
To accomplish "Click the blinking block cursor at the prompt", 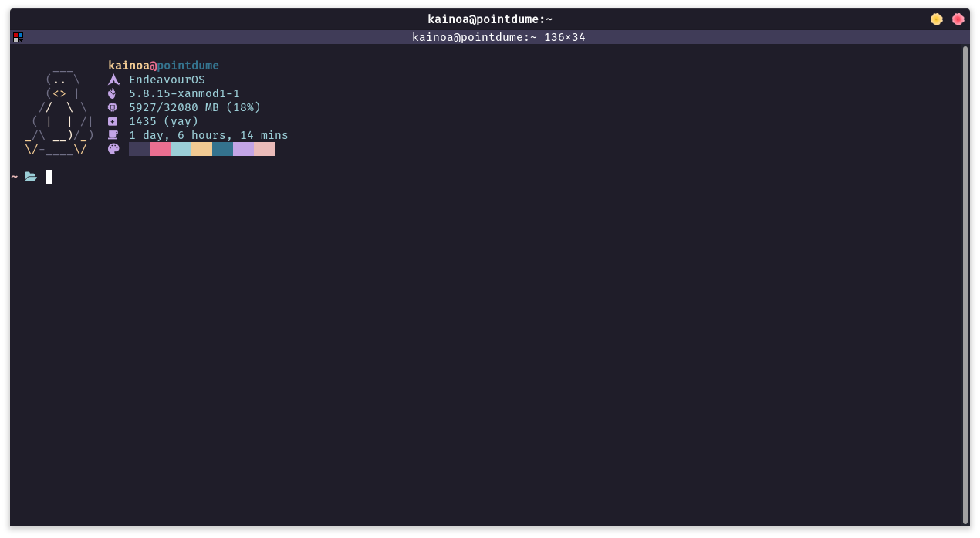I will [x=48, y=177].
